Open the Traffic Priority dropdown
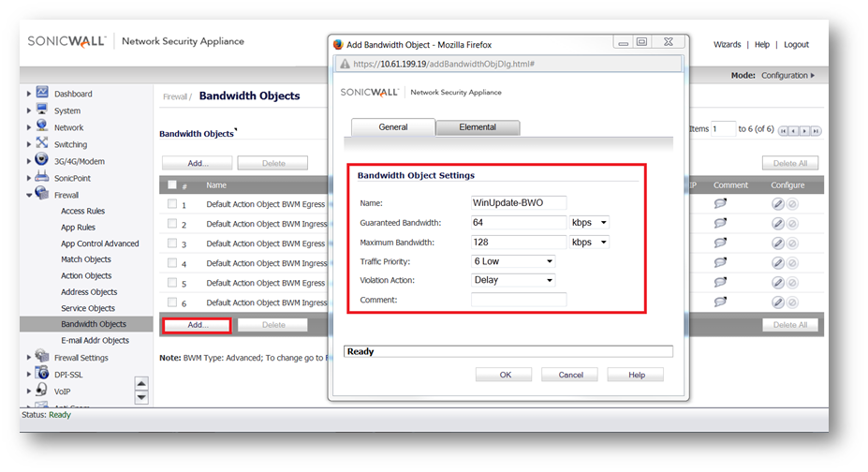This screenshot has height=472, width=868. pyautogui.click(x=513, y=261)
